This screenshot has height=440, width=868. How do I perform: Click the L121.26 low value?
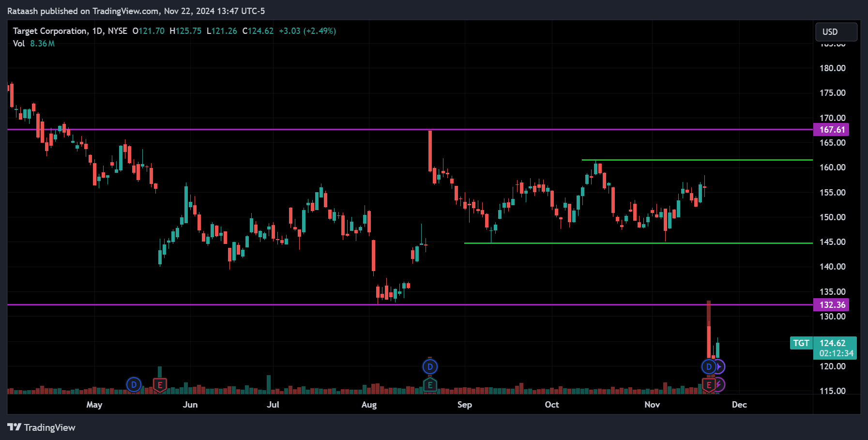tap(222, 31)
